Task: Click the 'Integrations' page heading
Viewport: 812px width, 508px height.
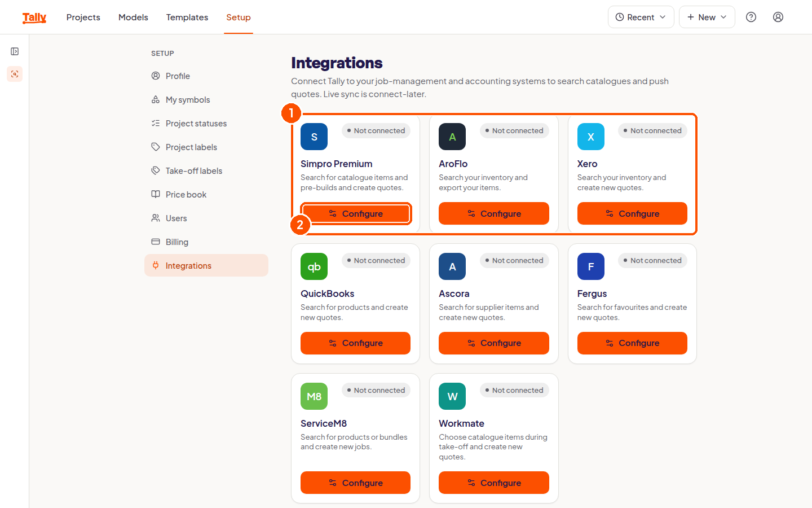Action: tap(337, 63)
